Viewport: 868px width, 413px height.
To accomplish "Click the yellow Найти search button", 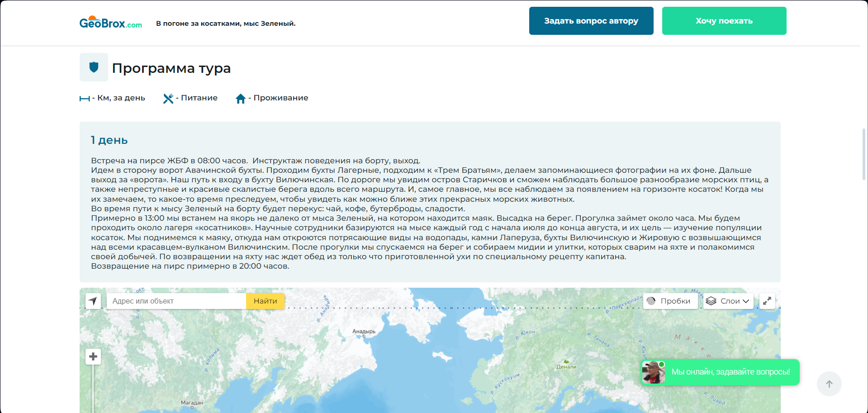I will [265, 301].
